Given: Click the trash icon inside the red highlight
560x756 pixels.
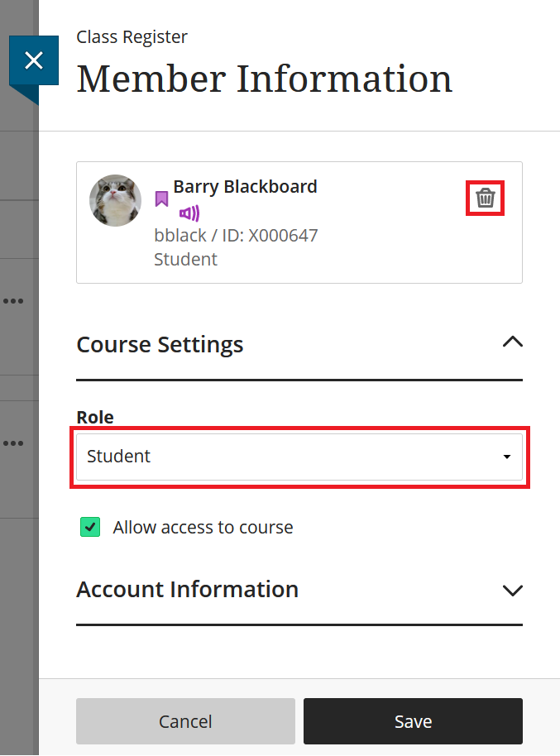Looking at the screenshot, I should click(485, 197).
